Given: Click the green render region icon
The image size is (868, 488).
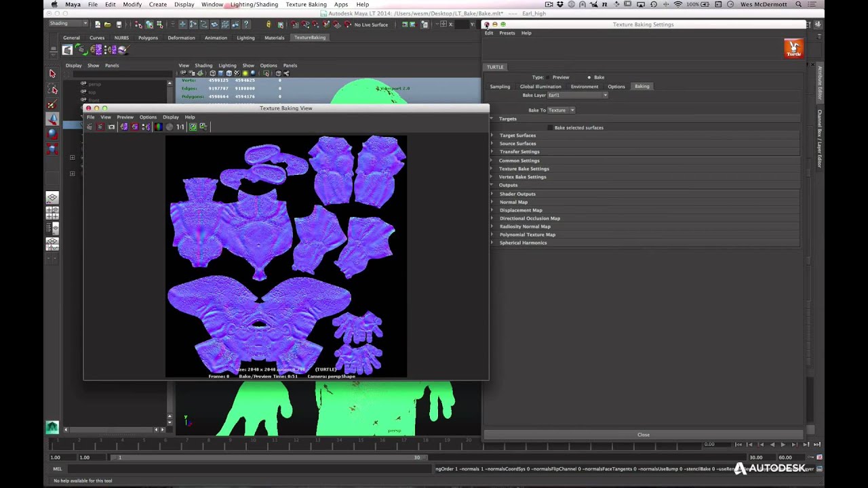Looking at the screenshot, I should (193, 127).
